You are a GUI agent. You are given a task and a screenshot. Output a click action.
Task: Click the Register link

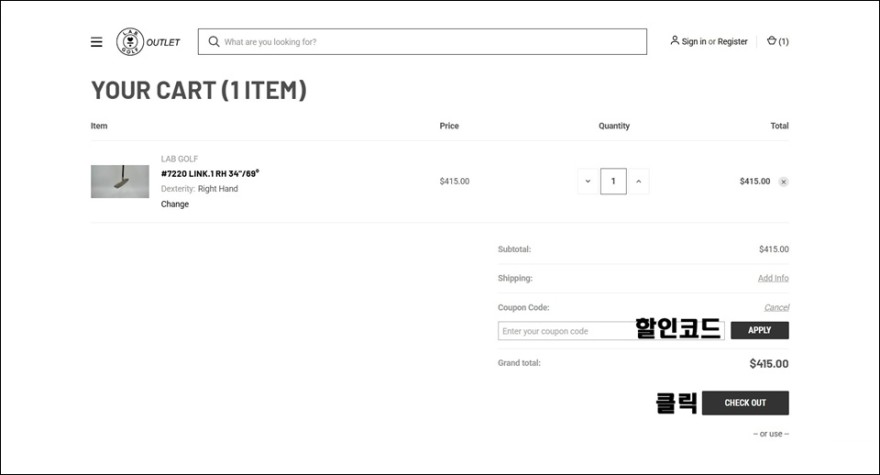click(732, 42)
